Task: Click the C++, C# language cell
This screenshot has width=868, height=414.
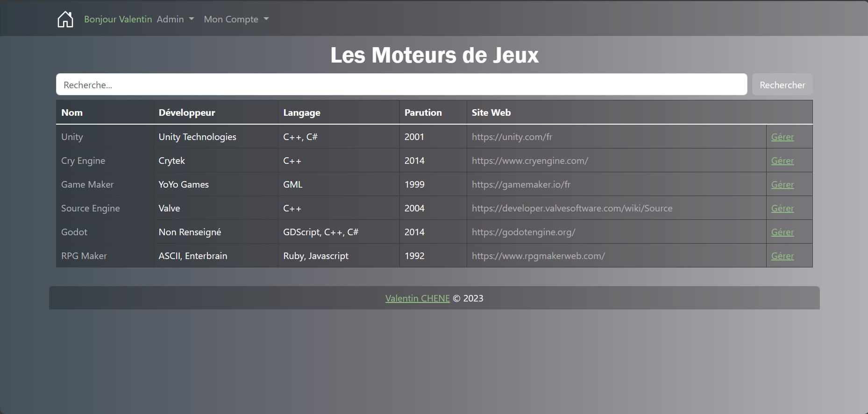Action: pyautogui.click(x=339, y=137)
